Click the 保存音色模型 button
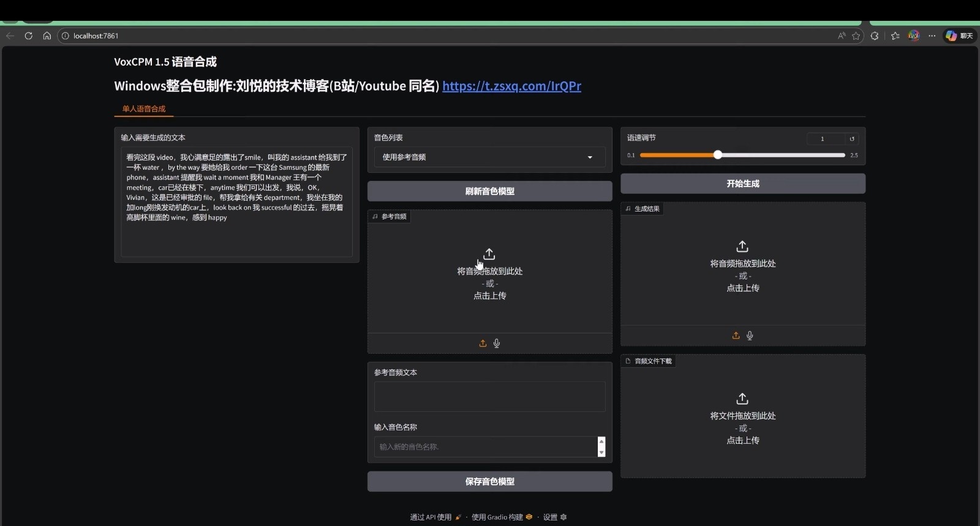This screenshot has width=980, height=526. click(x=489, y=481)
